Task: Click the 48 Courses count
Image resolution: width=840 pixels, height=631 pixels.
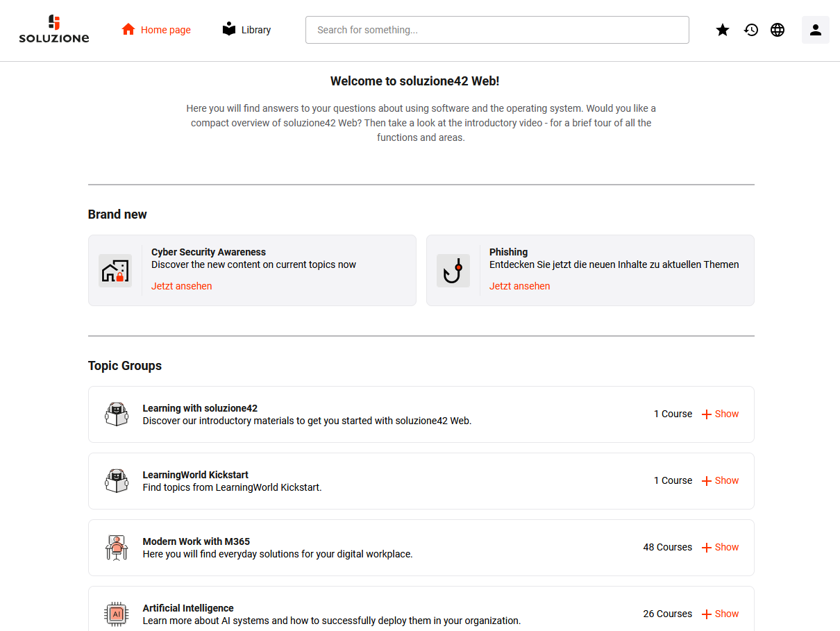Action: coord(668,547)
